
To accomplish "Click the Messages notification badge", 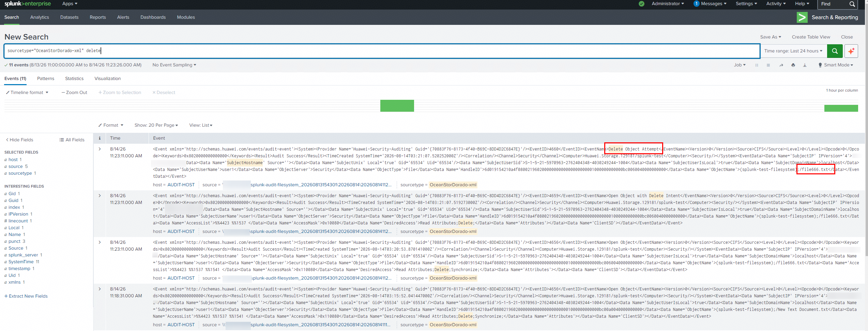I will tap(696, 4).
